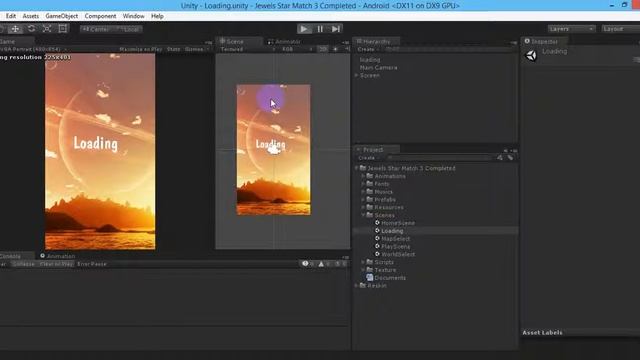Screen dimensions: 640x360
Task: Click the Fonts folder icon
Action: click(x=370, y=184)
